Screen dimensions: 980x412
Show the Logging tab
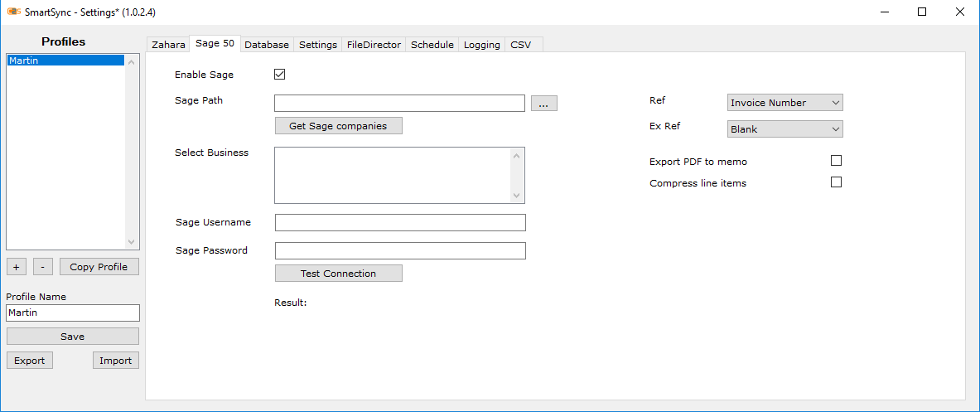tap(482, 45)
